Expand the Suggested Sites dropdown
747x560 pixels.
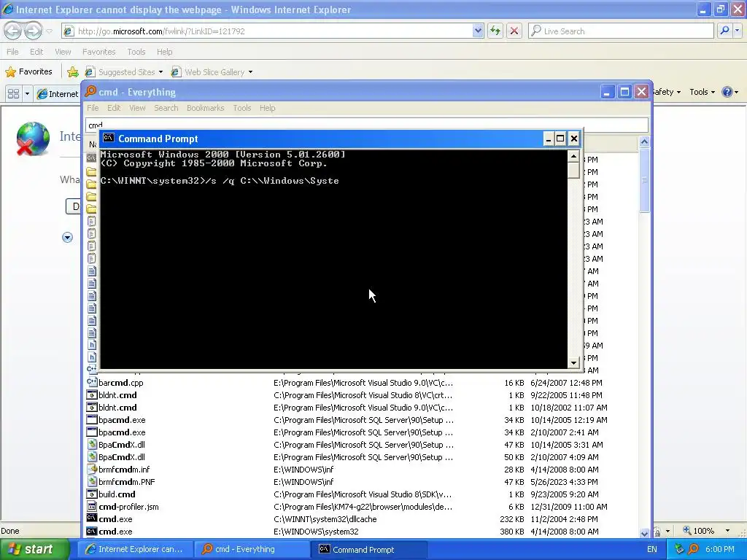160,72
